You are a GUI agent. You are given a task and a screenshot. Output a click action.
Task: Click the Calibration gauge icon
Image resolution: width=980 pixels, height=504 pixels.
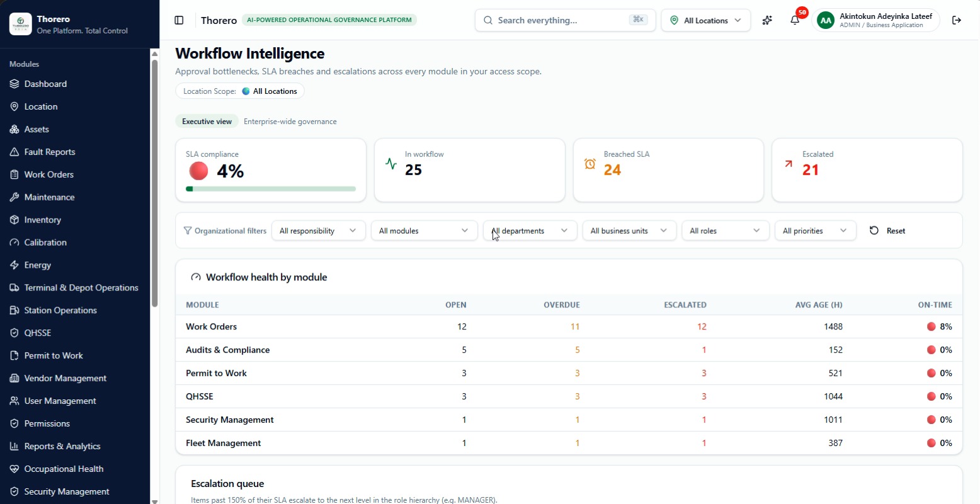[14, 243]
